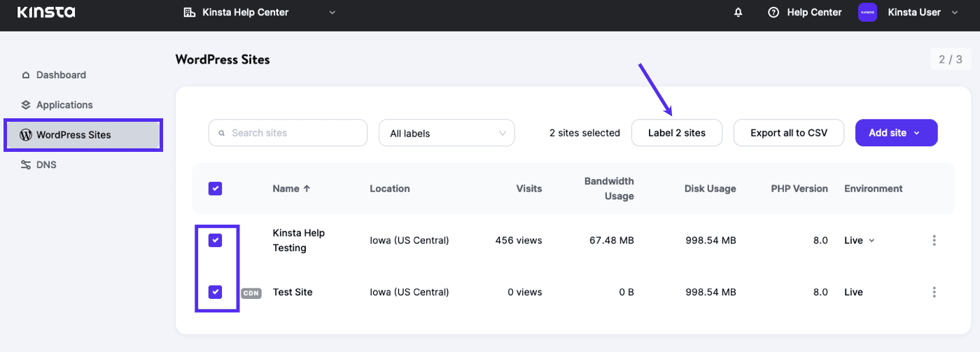Click the PHP Version column header

click(799, 188)
